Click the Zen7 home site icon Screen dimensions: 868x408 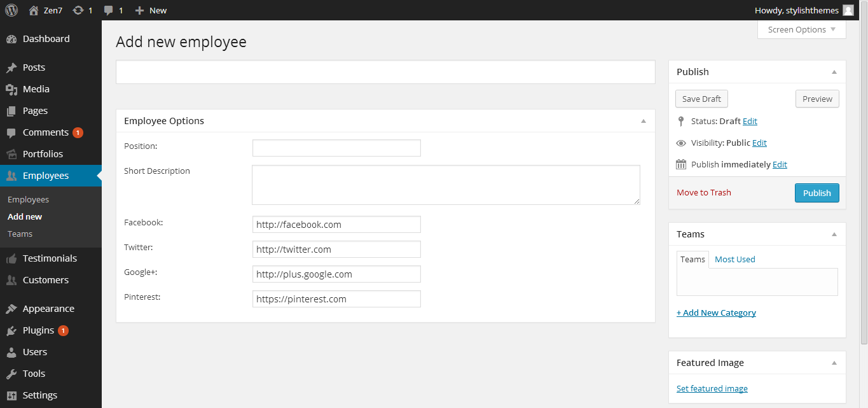pos(34,10)
